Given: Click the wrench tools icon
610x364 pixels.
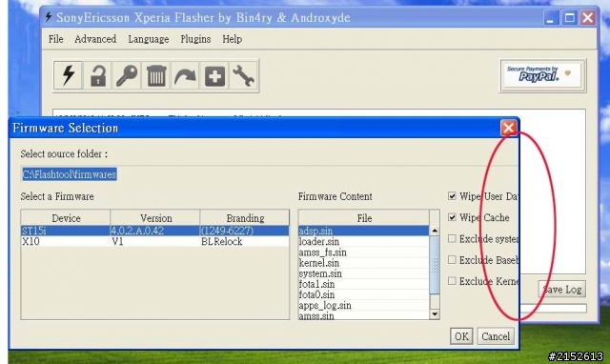Looking at the screenshot, I should pos(244,75).
